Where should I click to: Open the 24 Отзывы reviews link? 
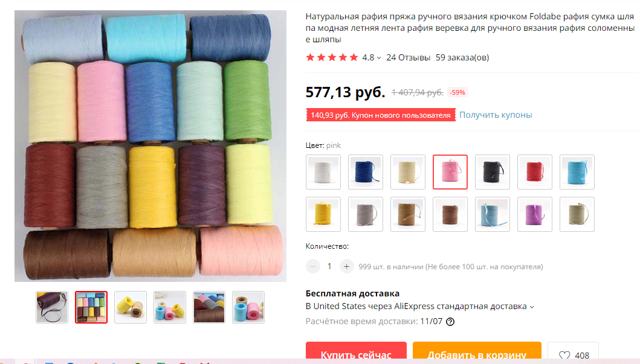pos(408,57)
